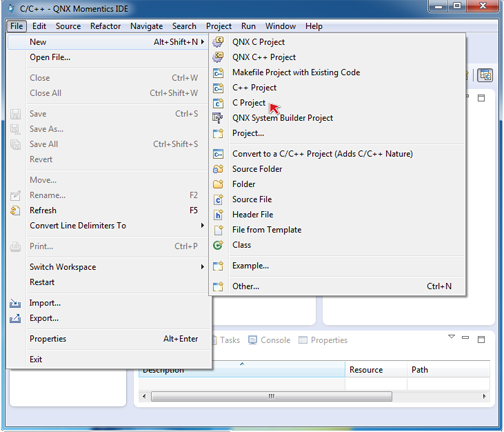504x432 pixels.
Task: Click the Properties tab icon
Action: [303, 340]
